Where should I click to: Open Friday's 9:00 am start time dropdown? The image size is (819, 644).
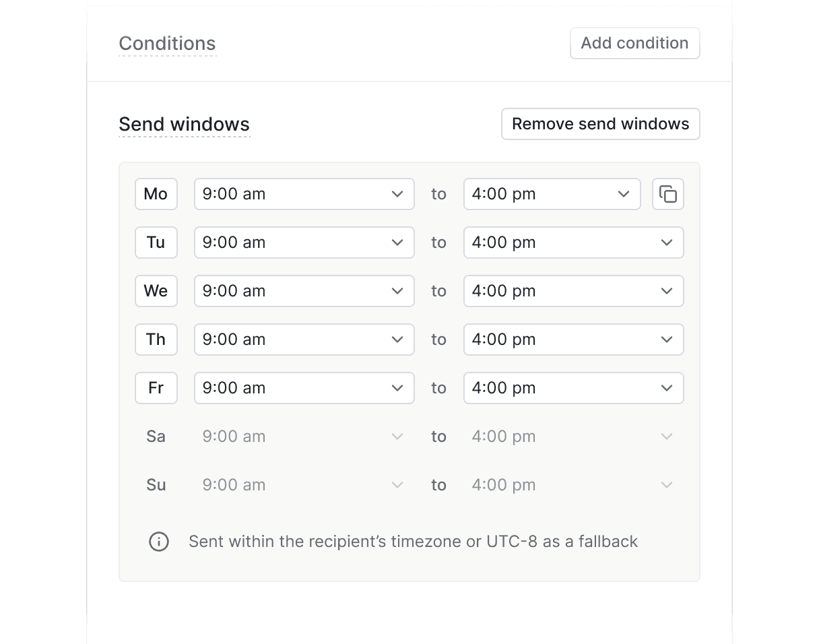(304, 388)
